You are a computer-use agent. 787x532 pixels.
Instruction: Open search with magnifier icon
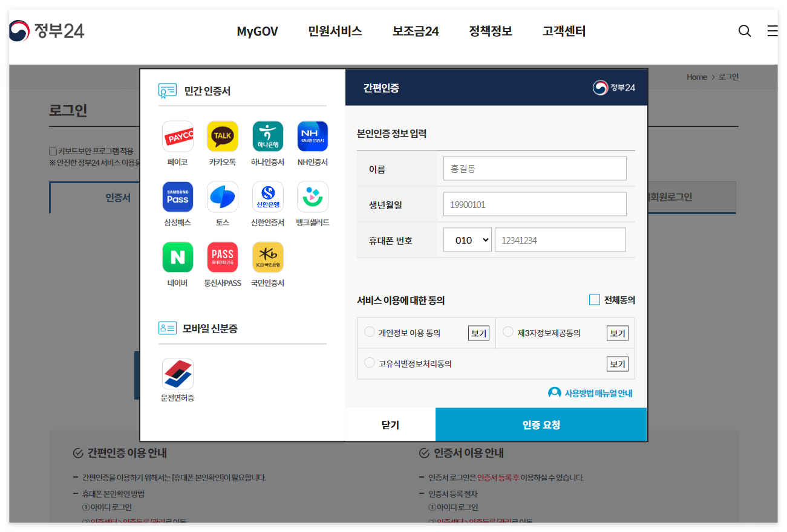point(745,31)
